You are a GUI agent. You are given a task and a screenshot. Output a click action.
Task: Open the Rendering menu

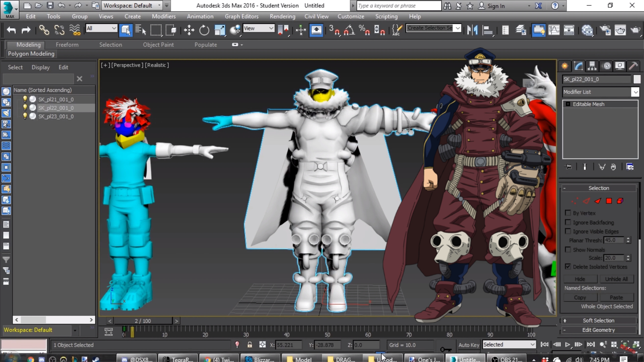tap(282, 16)
